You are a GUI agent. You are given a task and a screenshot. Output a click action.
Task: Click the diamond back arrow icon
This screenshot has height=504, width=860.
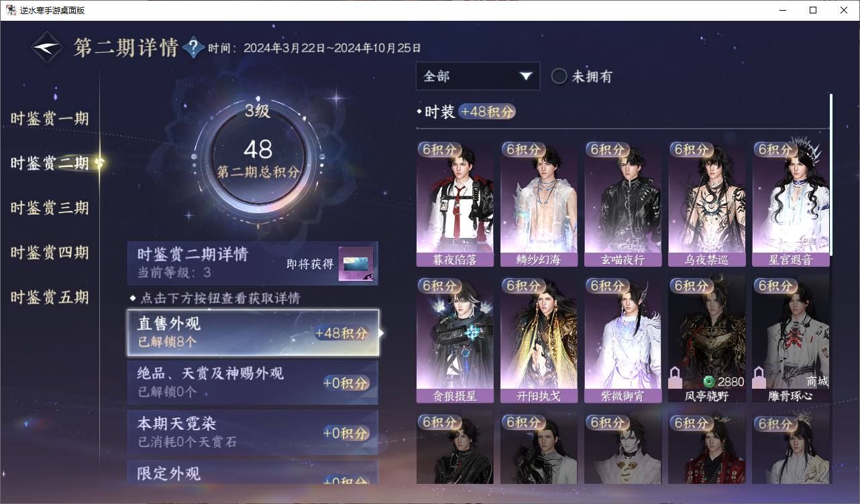[x=48, y=48]
